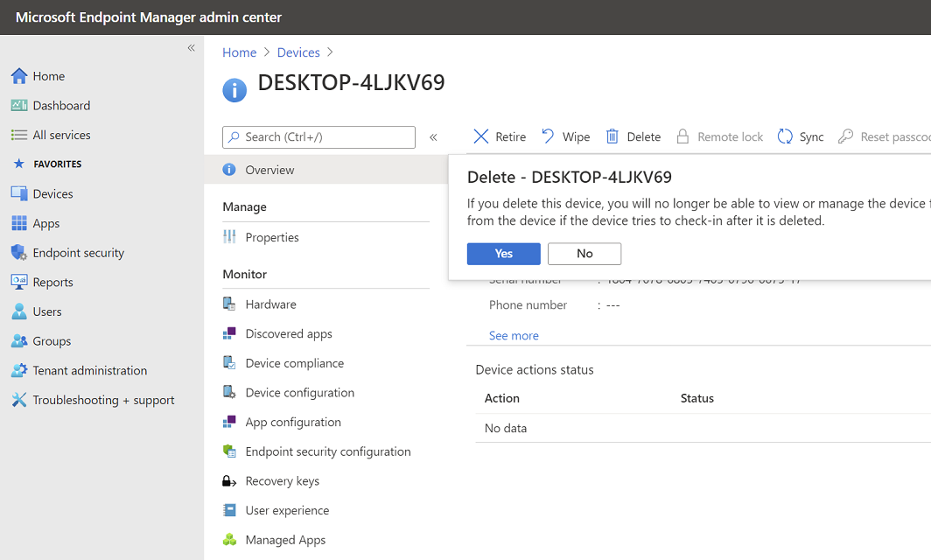
Task: Open Dashboard from left navigation
Action: pyautogui.click(x=61, y=106)
